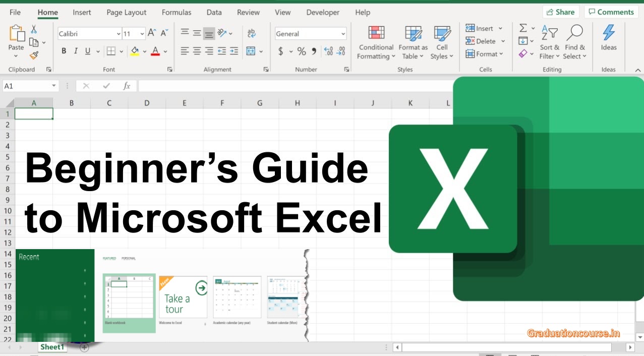Open the Ideas lightning icon
This screenshot has width=644, height=356.
[609, 33]
